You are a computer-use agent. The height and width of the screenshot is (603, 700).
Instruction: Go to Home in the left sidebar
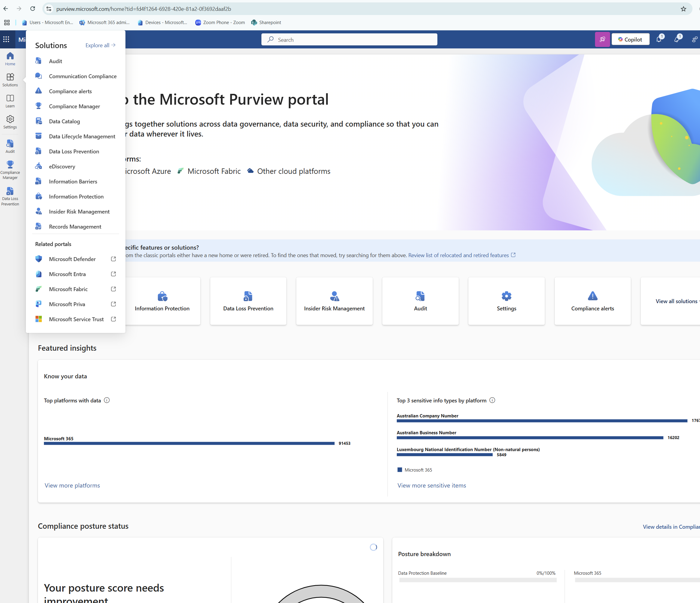(x=10, y=59)
